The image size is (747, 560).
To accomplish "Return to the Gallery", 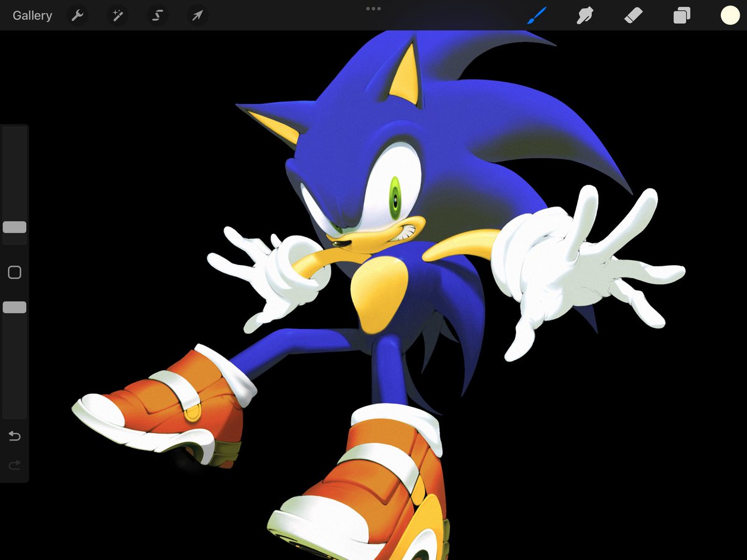I will pos(32,16).
